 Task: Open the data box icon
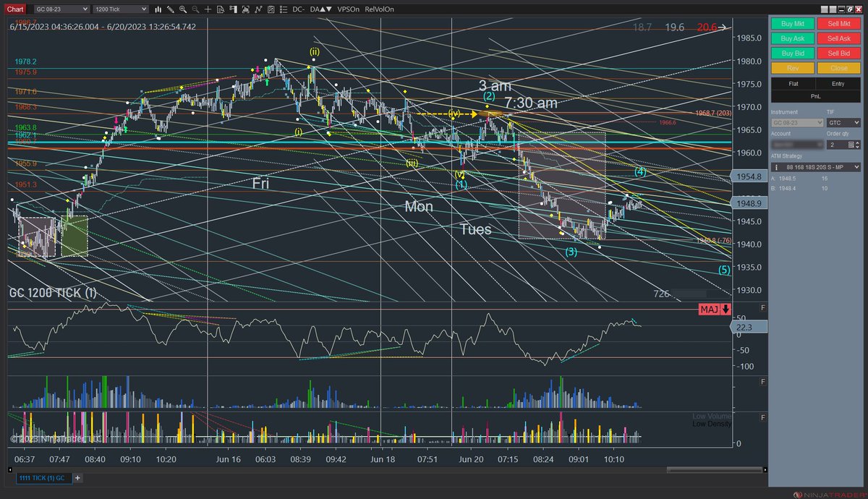221,9
